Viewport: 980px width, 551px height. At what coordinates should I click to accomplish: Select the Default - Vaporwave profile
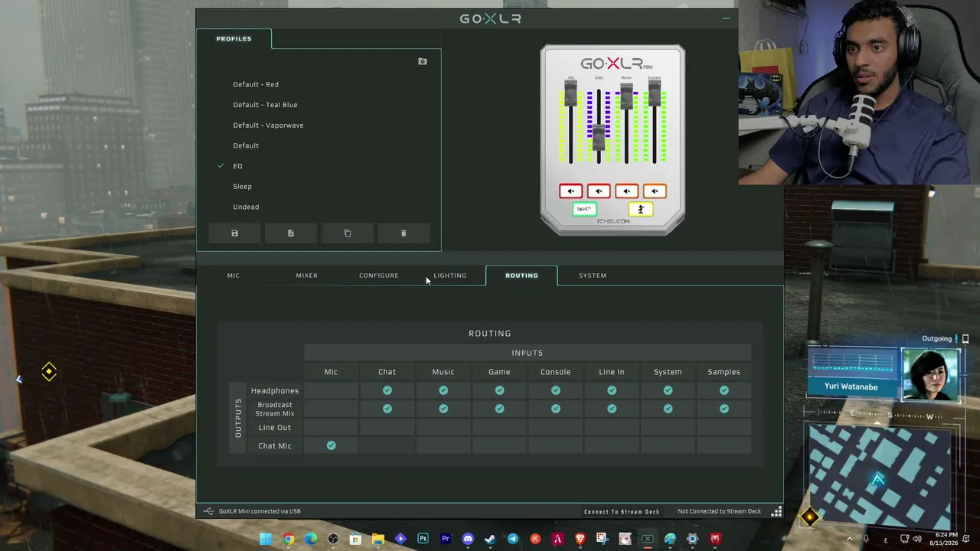tap(268, 125)
